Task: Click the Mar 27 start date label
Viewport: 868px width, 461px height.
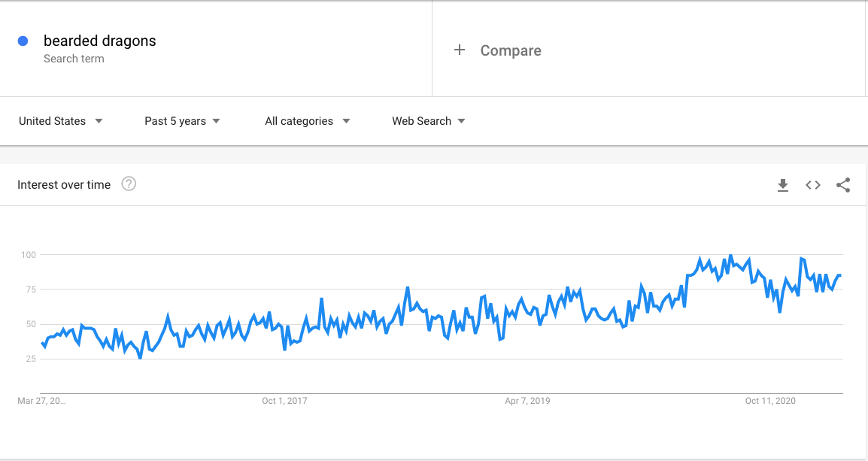Action: click(41, 401)
